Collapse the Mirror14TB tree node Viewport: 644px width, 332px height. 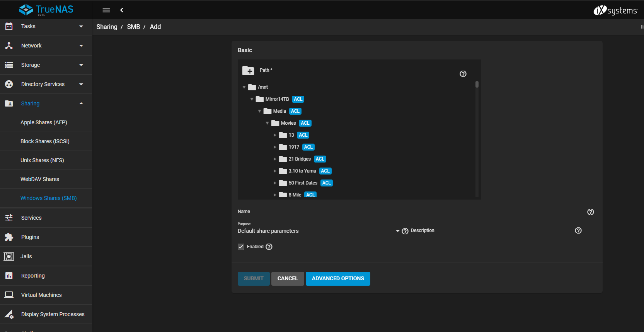252,99
